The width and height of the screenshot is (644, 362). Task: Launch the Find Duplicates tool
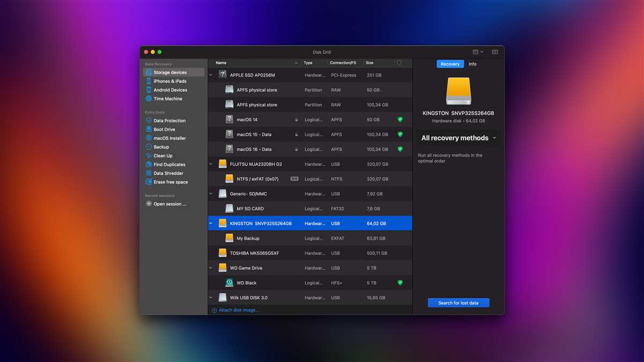pyautogui.click(x=169, y=165)
